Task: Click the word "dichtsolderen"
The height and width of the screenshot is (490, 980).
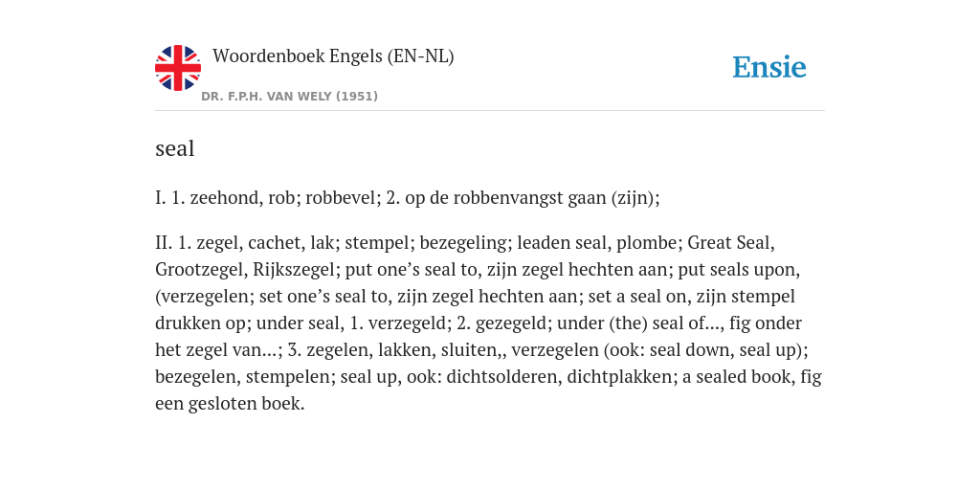Action: [502, 377]
